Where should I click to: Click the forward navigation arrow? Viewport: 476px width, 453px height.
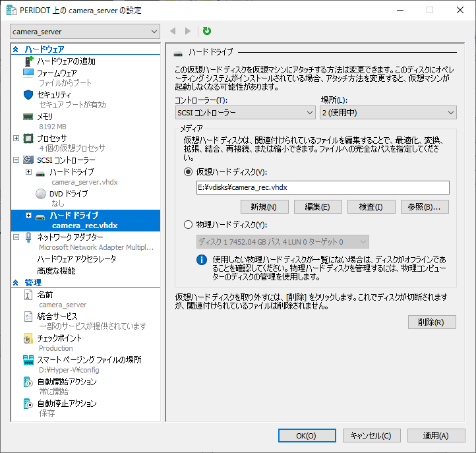188,31
